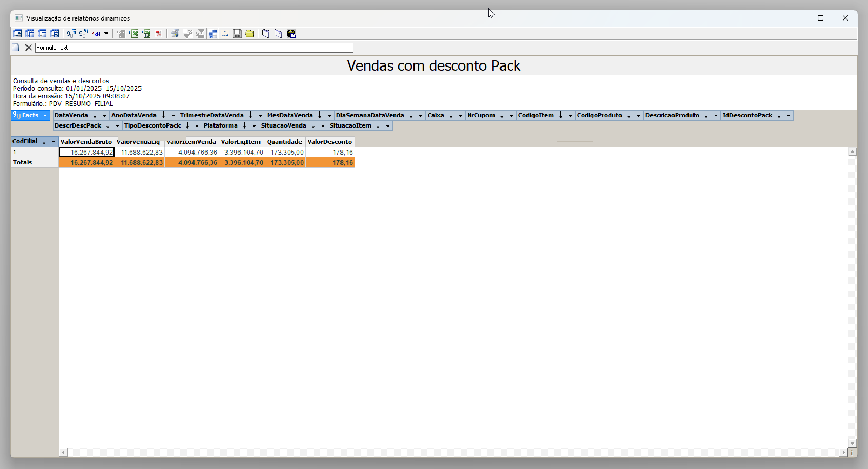
Task: Expand the Caixa filter dropdown
Action: pyautogui.click(x=460, y=115)
